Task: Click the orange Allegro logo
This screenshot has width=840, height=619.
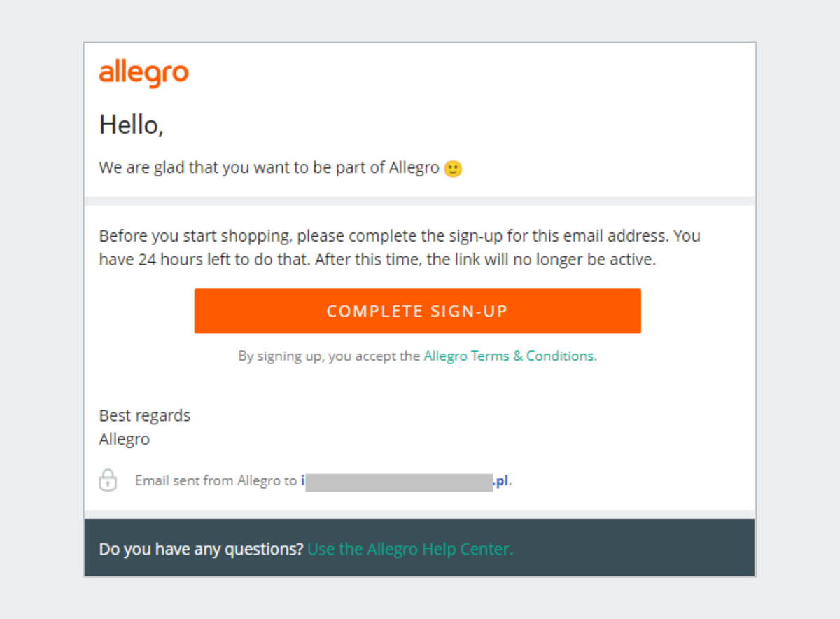Action: [x=143, y=74]
